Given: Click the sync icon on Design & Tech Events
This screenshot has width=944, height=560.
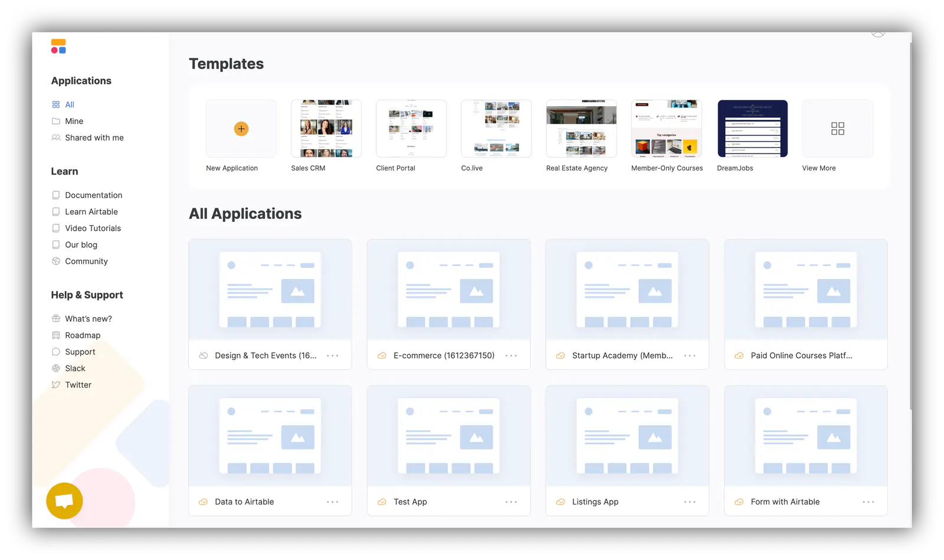Looking at the screenshot, I should click(x=204, y=356).
